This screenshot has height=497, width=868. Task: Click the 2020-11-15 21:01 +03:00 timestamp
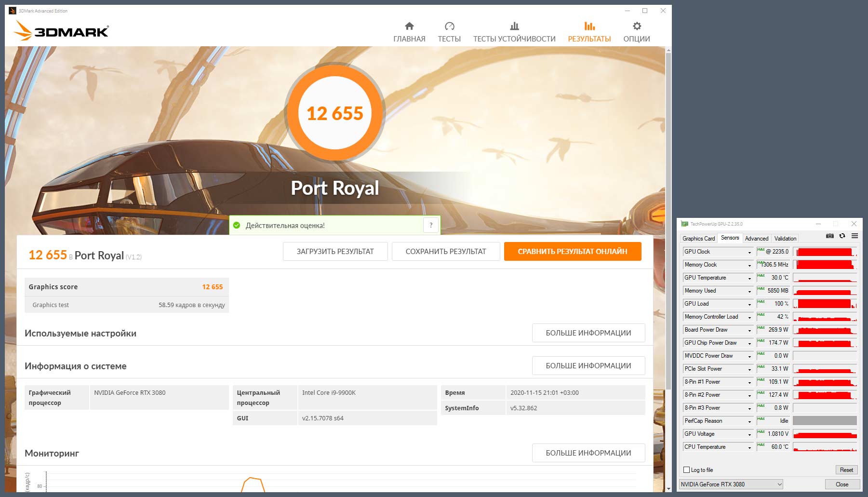point(545,392)
